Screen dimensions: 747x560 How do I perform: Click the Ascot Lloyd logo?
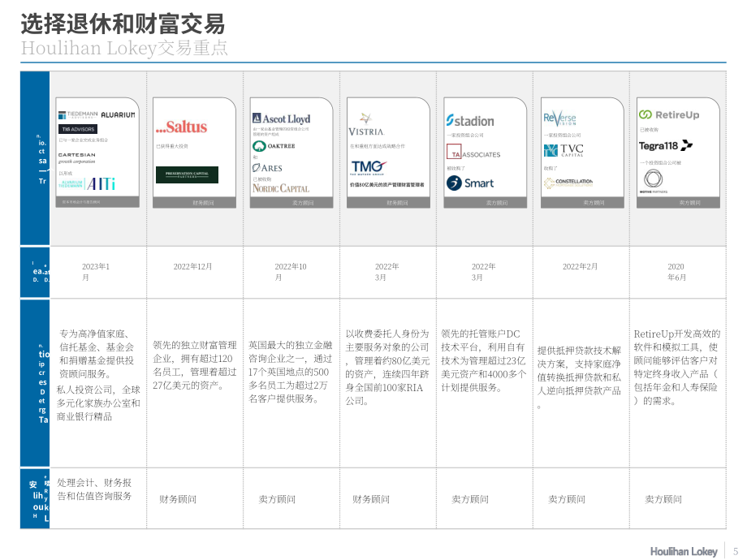281,118
